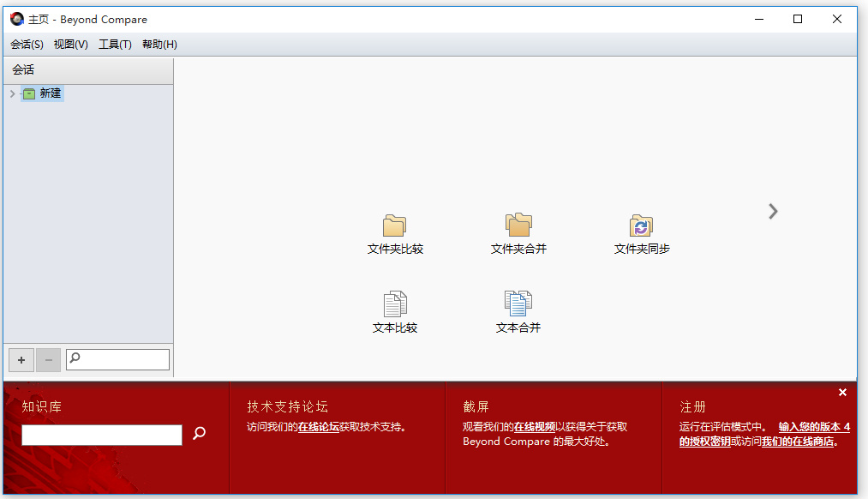Click the search magnifier in 知识库 panel
This screenshot has height=499, width=868.
(199, 434)
